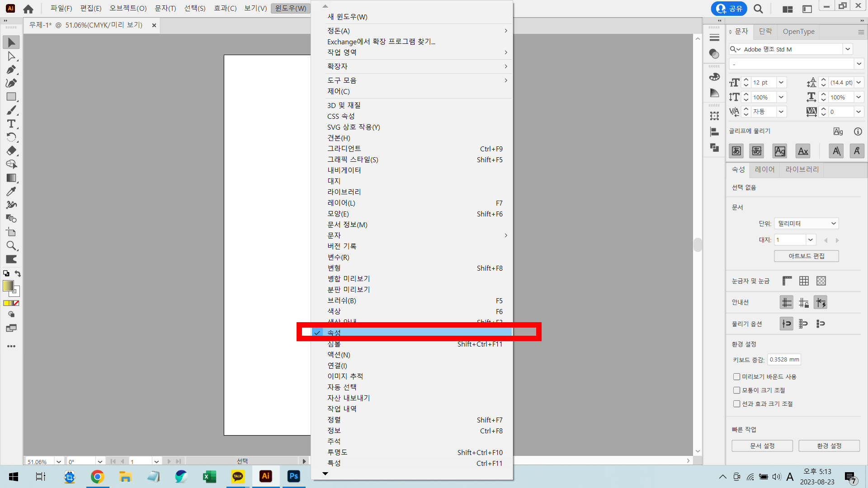
Task: Open the 단위 밀리미터 dropdown
Action: (x=807, y=224)
